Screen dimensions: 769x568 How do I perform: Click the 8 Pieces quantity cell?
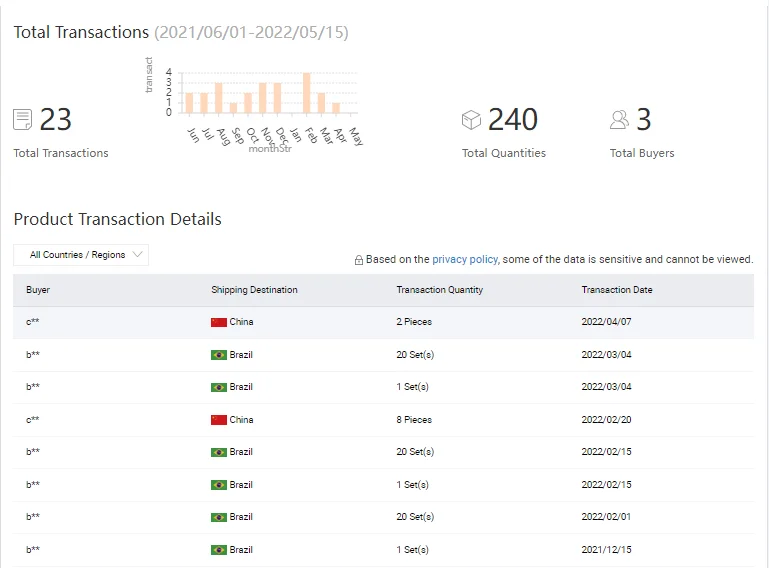[x=414, y=420]
